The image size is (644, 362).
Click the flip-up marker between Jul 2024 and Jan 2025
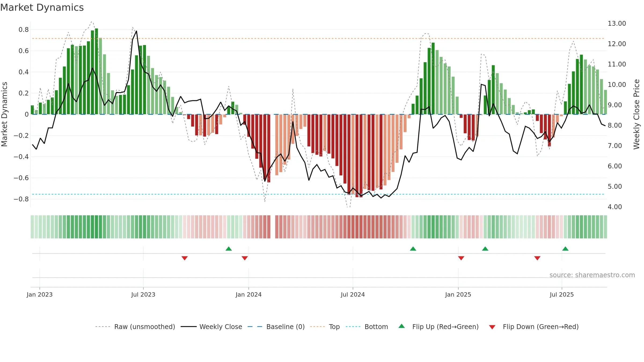click(413, 249)
